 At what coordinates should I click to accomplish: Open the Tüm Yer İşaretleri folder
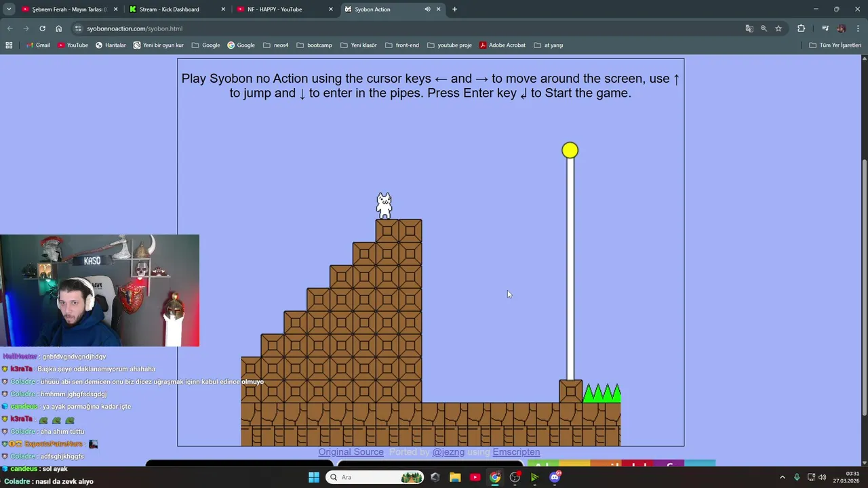click(x=835, y=45)
